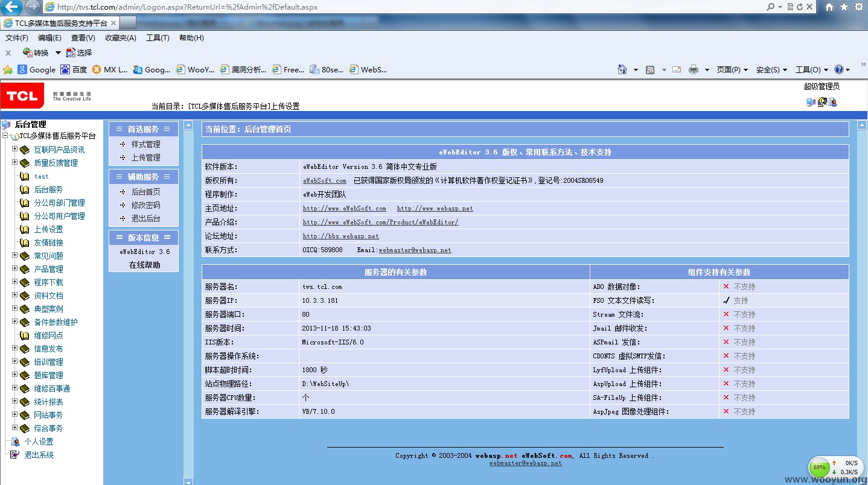Click the browser address bar URL field
The height and width of the screenshot is (485, 868).
coord(404,7)
